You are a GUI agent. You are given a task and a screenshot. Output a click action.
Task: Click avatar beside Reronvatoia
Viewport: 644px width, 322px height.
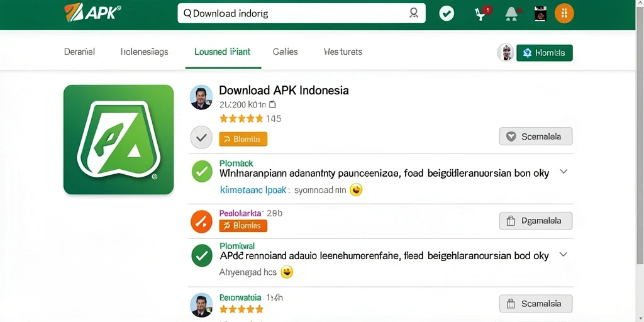click(201, 305)
